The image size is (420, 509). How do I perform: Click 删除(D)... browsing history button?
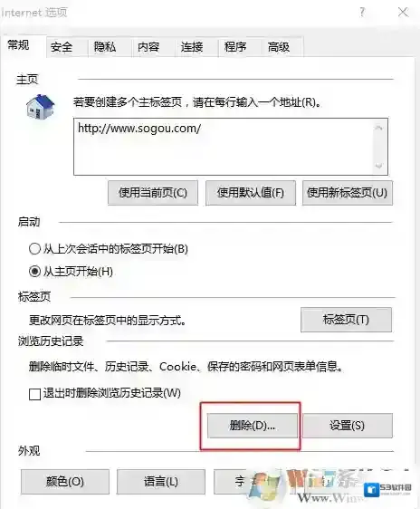(x=253, y=426)
